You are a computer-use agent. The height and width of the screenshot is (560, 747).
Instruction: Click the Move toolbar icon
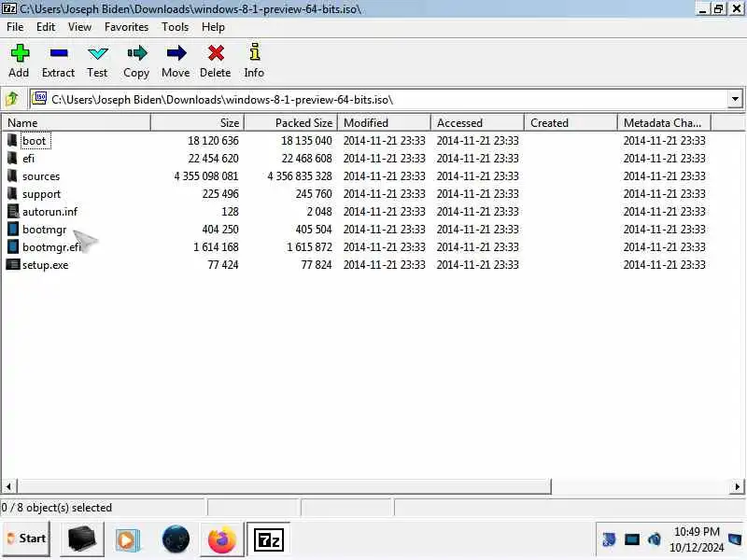click(x=176, y=53)
